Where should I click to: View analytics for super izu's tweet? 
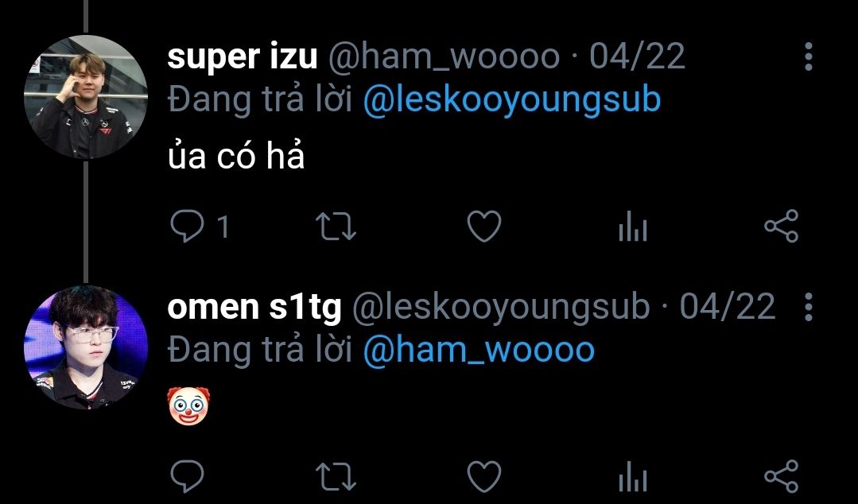click(633, 226)
